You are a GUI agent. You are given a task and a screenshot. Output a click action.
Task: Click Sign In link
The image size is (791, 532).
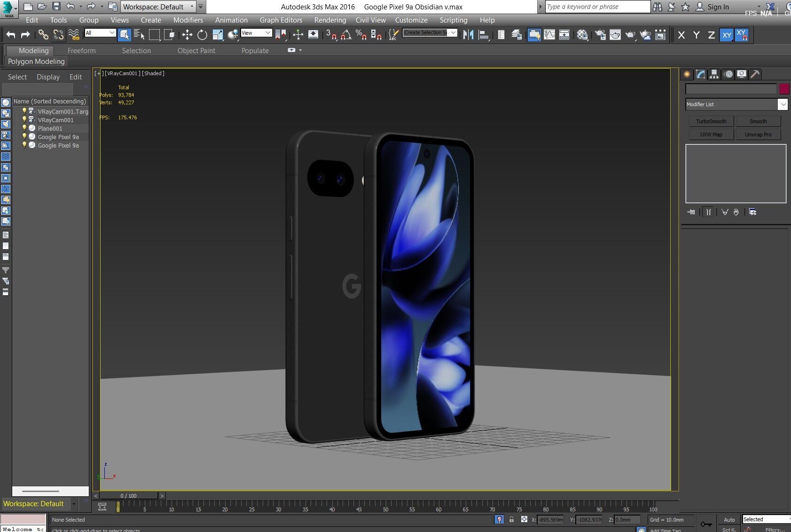coord(718,7)
